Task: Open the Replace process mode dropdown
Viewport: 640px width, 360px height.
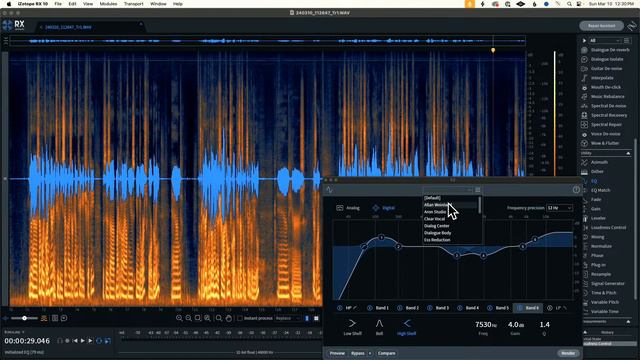Action: click(x=288, y=318)
